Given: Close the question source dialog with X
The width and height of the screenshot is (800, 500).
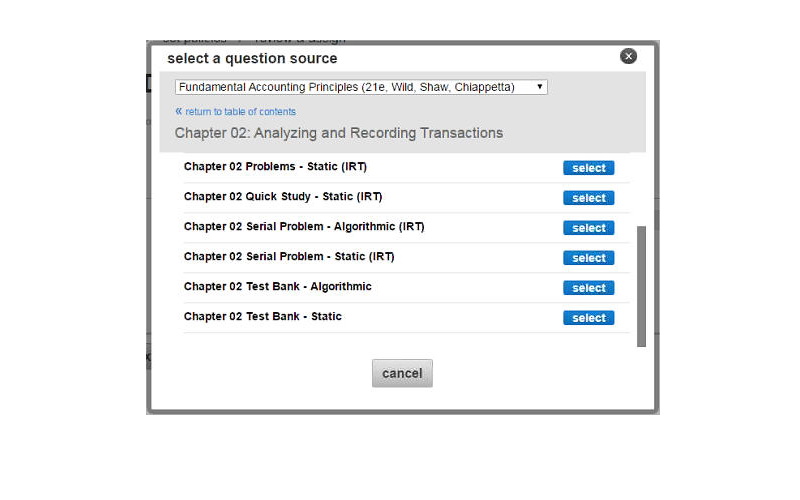Looking at the screenshot, I should pyautogui.click(x=628, y=56).
